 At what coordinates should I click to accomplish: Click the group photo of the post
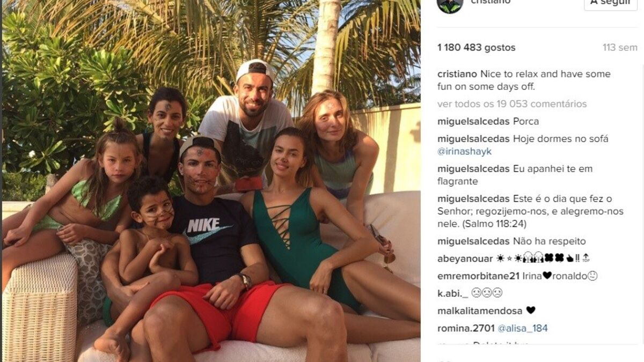tap(211, 181)
